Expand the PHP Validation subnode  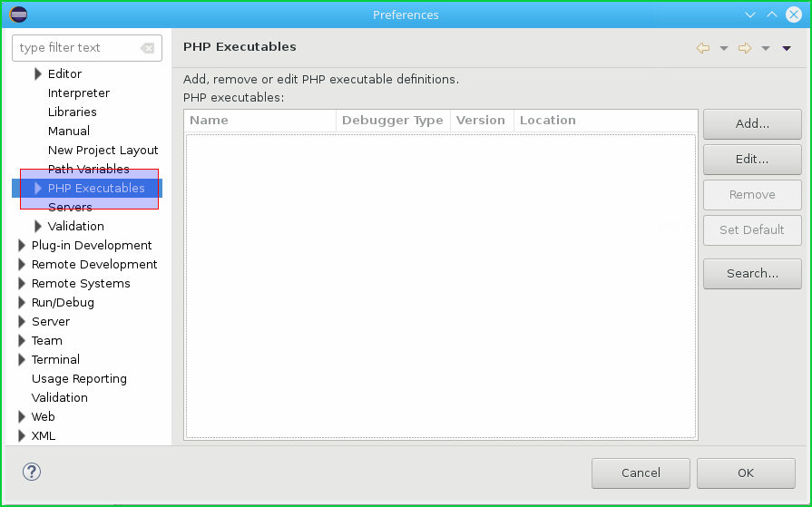tap(38, 227)
